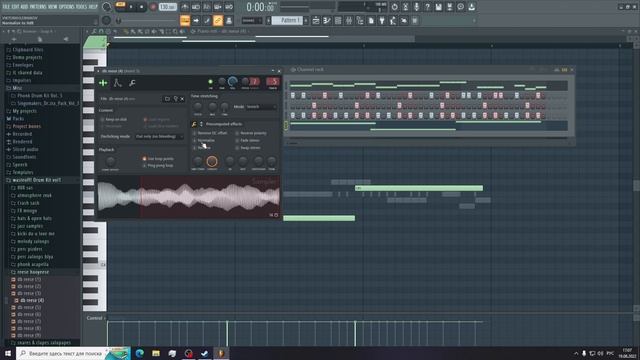This screenshot has width=640, height=360.
Task: Open Windows Start menu
Action: point(8,353)
